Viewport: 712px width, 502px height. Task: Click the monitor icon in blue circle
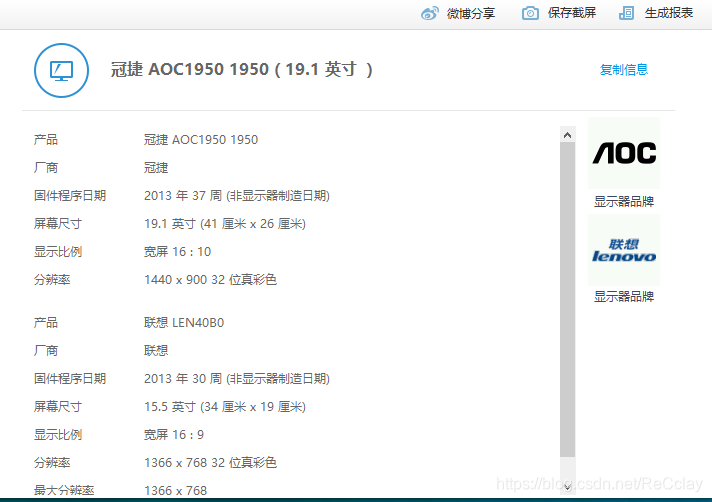point(61,70)
